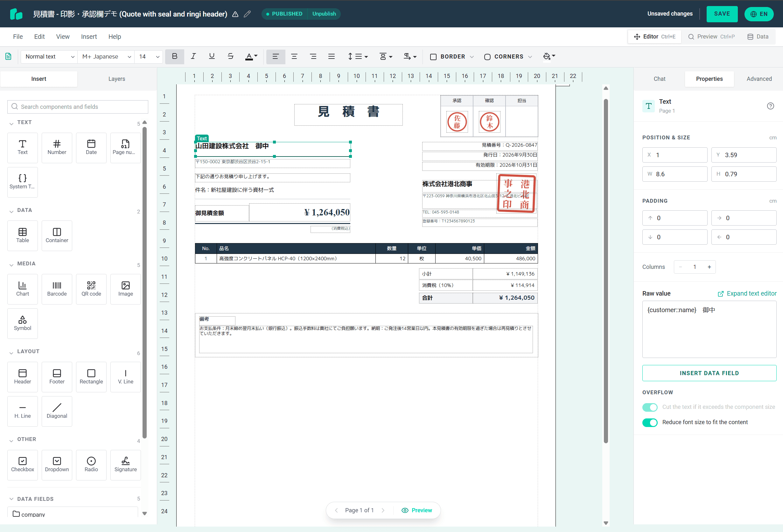Toggle bold formatting in toolbar
Image resolution: width=783 pixels, height=532 pixels.
175,56
